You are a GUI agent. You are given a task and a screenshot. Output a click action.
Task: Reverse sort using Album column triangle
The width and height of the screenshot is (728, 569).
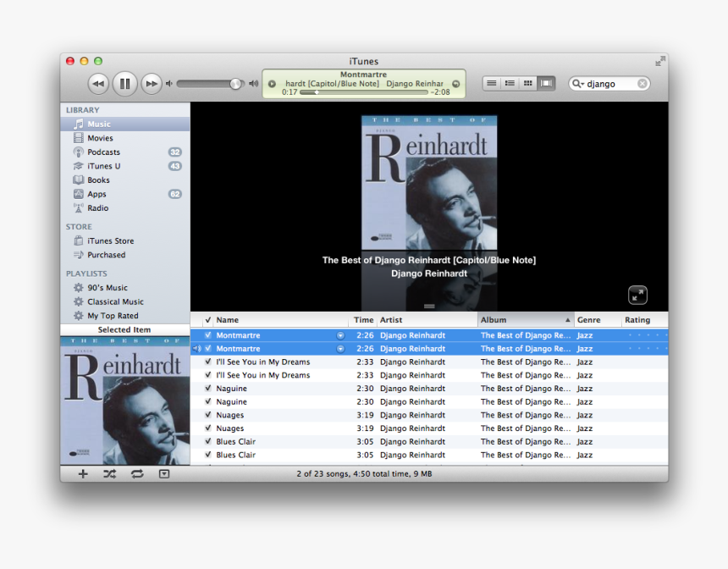pos(567,320)
